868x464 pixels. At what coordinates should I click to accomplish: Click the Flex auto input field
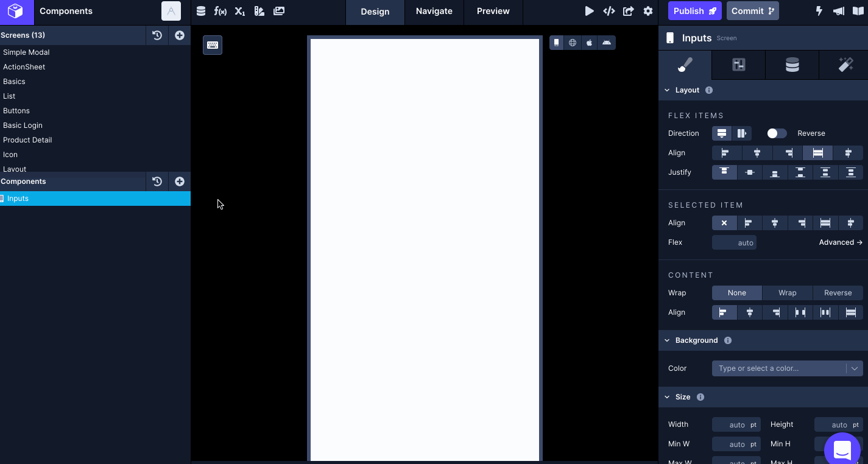coord(734,242)
